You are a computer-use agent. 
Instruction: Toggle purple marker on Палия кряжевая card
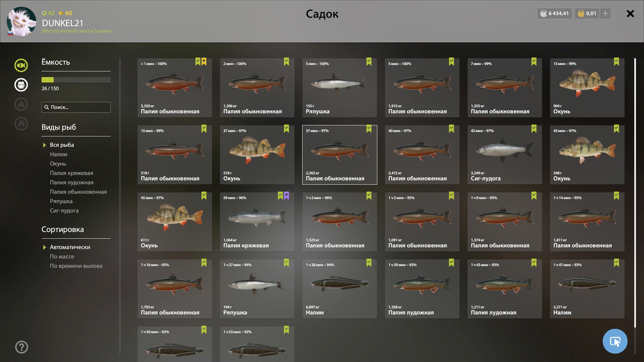click(286, 196)
